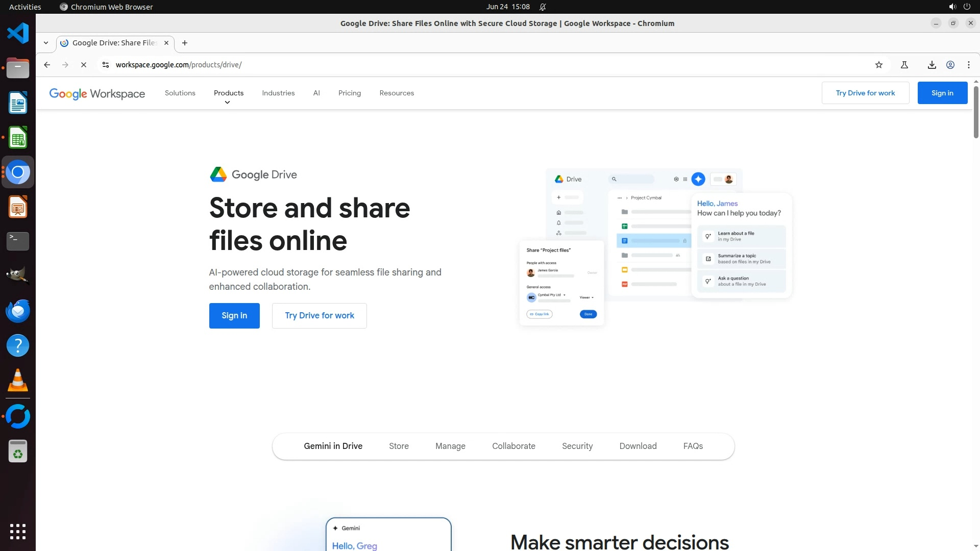Image resolution: width=980 pixels, height=551 pixels.
Task: Open Chromium three-dot menu
Action: 969,65
